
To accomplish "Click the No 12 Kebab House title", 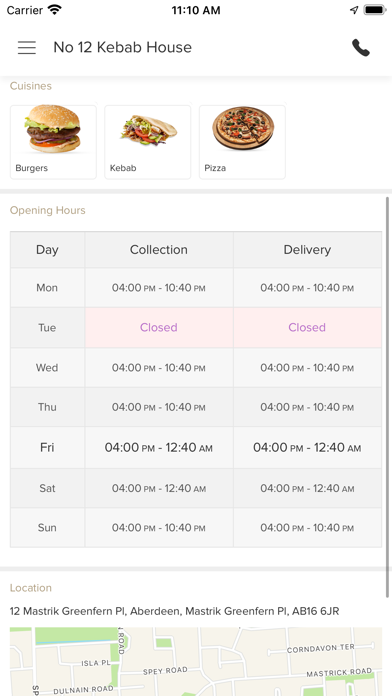I will [123, 47].
